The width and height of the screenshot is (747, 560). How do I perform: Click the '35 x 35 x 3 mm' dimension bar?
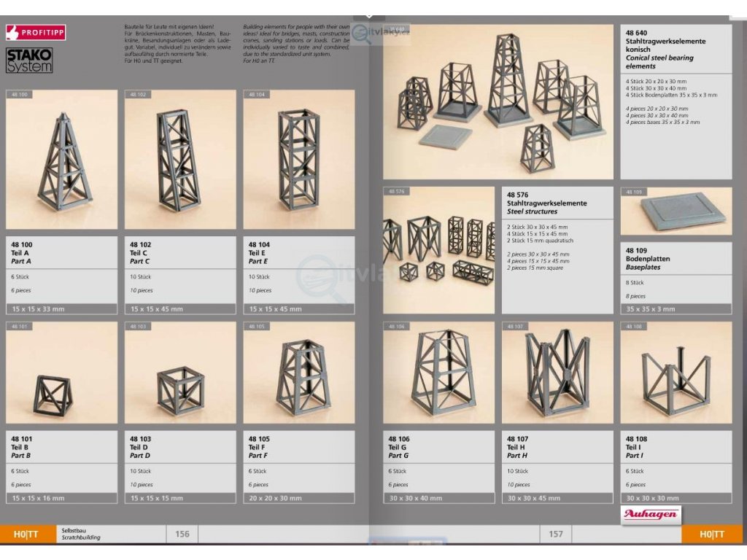pos(676,309)
